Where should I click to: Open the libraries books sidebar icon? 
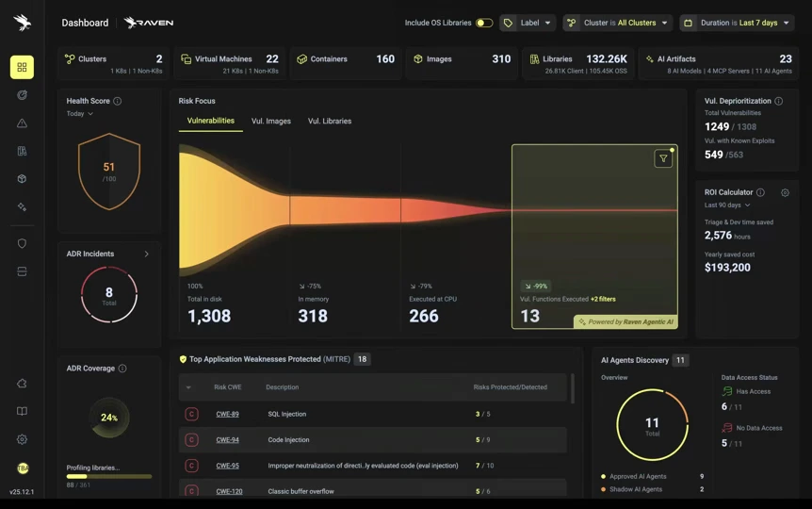22,151
